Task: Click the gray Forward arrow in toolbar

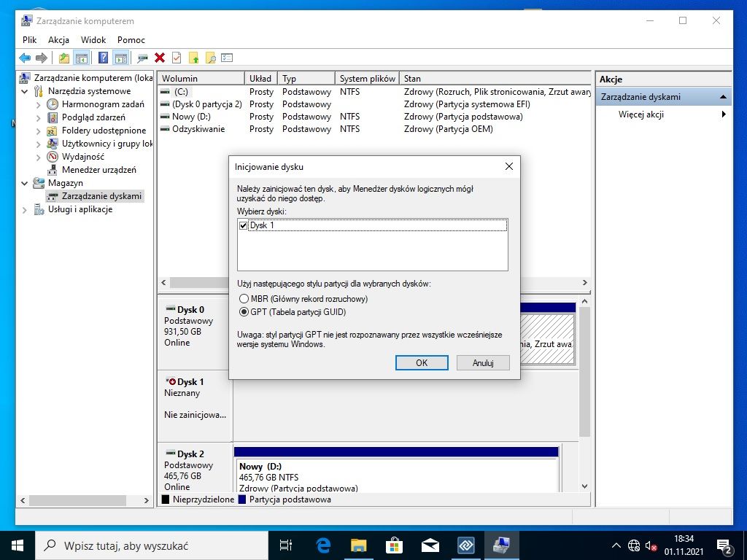Action: 42,58
